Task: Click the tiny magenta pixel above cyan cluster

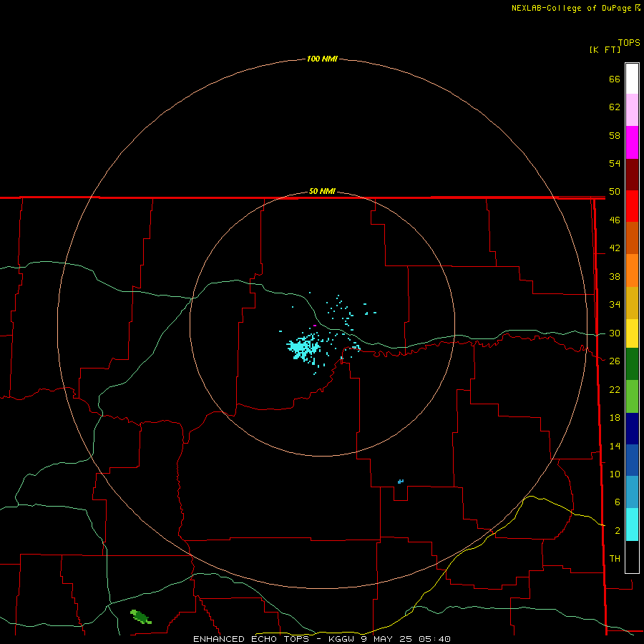Action: (315, 326)
